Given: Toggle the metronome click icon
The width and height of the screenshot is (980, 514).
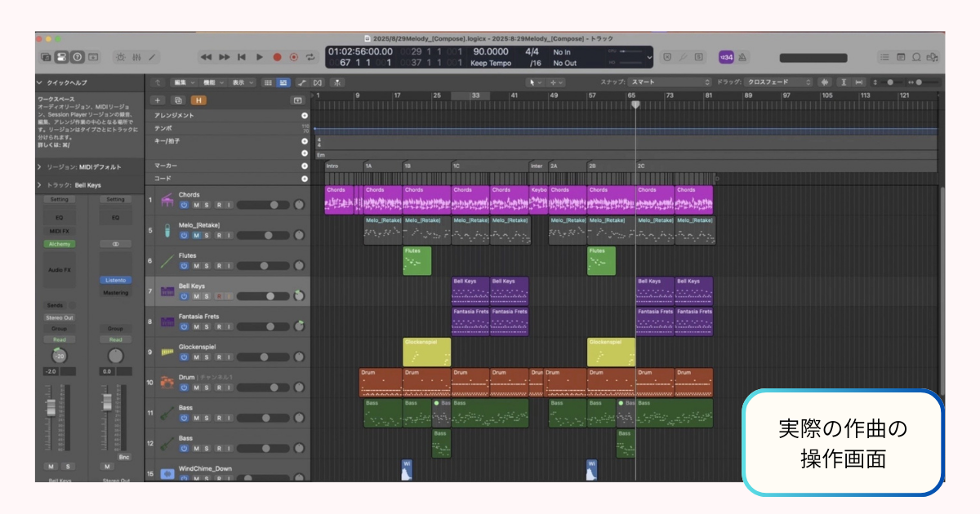Looking at the screenshot, I should [x=744, y=57].
